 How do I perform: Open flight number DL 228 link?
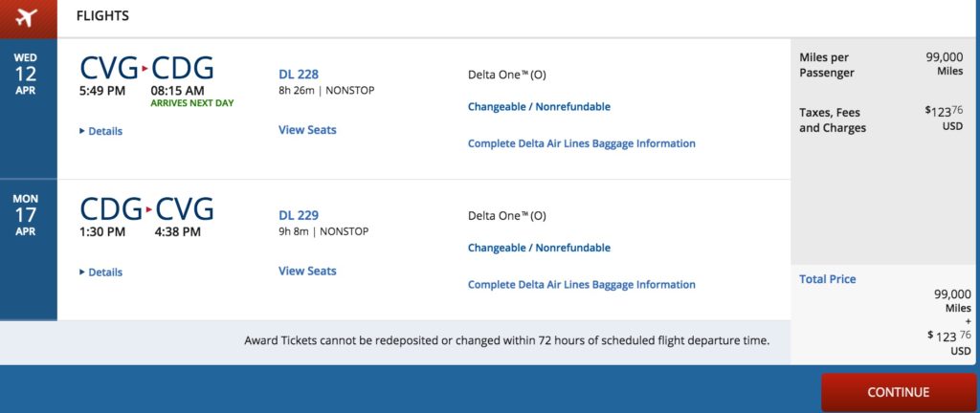(x=299, y=75)
